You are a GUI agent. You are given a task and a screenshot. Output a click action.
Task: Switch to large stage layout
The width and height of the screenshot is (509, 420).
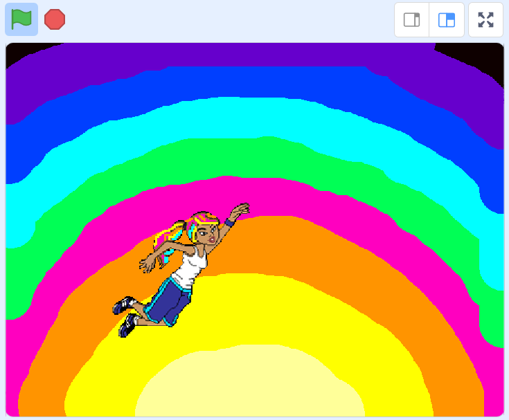[447, 20]
